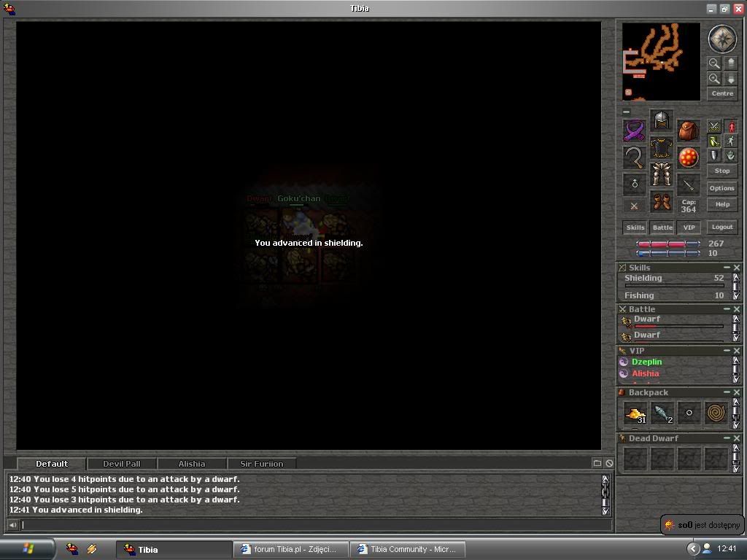Click the Logout button
The height and width of the screenshot is (560, 747).
coord(722,227)
